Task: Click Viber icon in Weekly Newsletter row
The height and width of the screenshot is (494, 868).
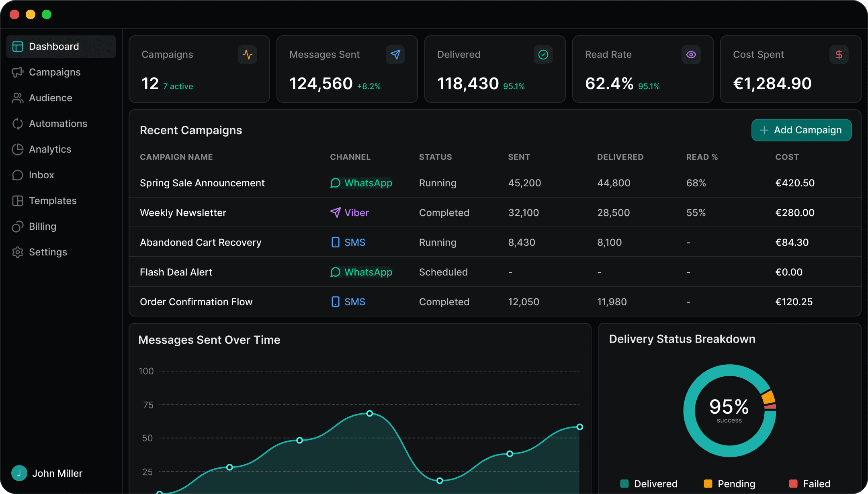Action: click(335, 213)
